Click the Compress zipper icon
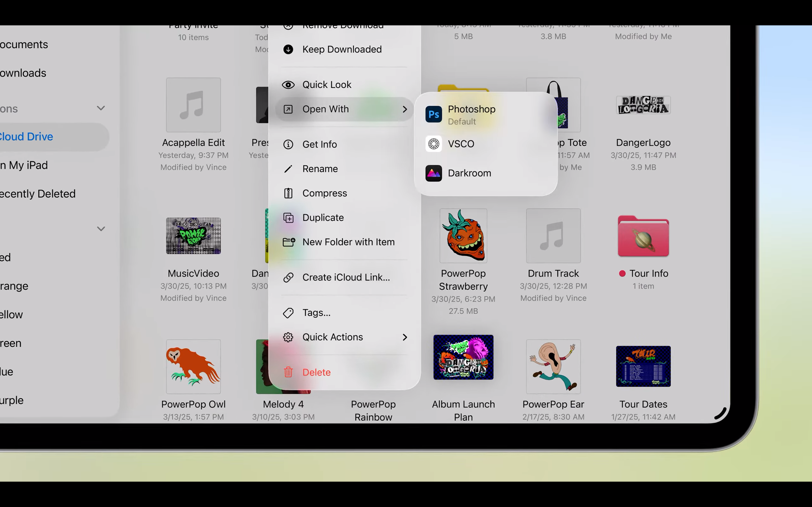 (x=288, y=194)
